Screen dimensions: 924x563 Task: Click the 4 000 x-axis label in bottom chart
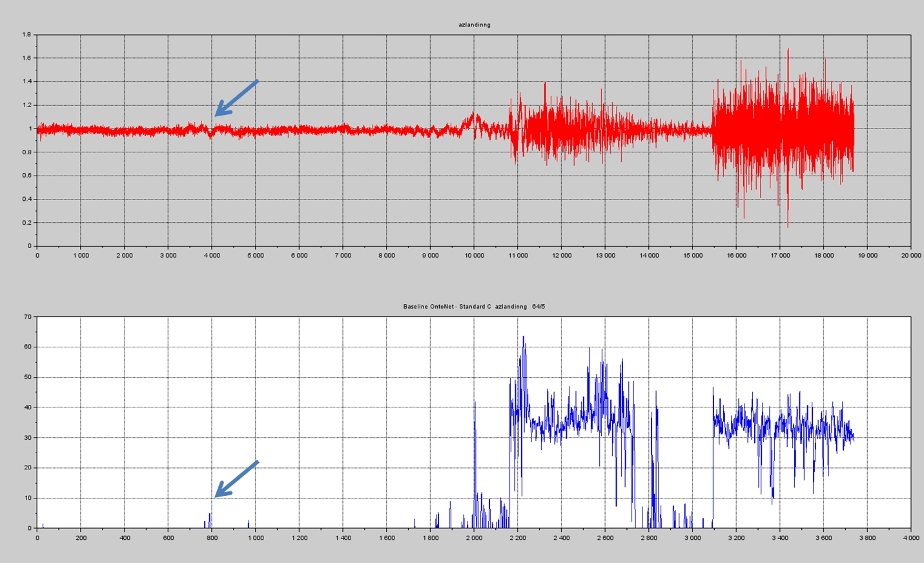point(910,538)
